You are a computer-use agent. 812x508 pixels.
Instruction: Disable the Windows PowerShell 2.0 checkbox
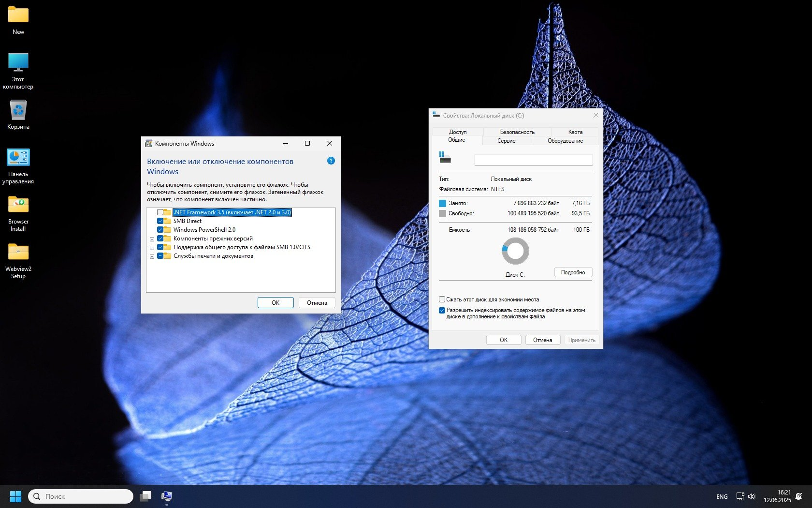(161, 229)
